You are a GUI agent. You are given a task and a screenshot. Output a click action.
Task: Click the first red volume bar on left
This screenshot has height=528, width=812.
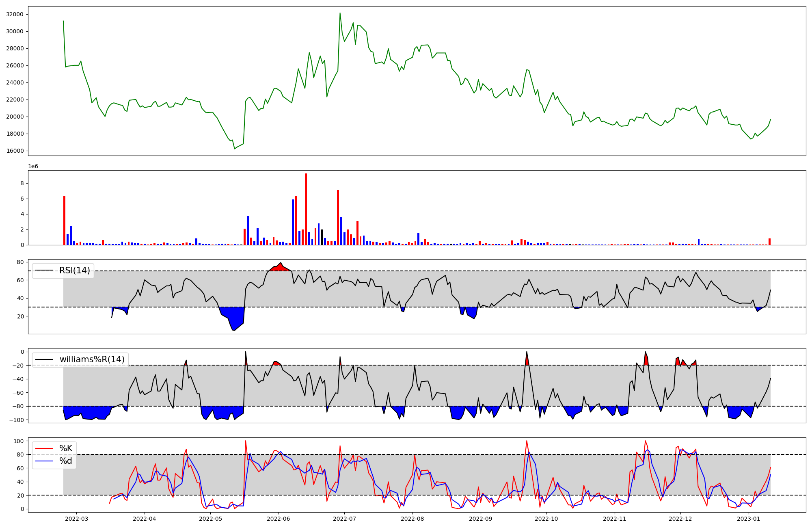pyautogui.click(x=64, y=220)
